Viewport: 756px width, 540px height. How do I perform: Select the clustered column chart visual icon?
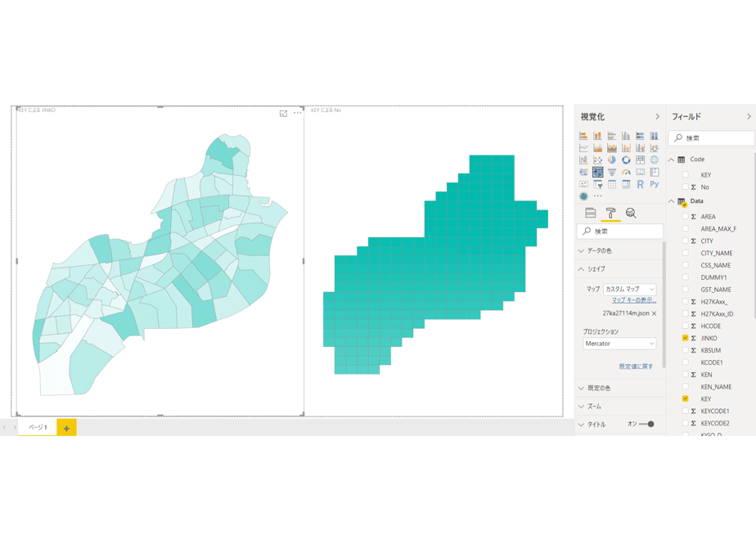pos(626,136)
